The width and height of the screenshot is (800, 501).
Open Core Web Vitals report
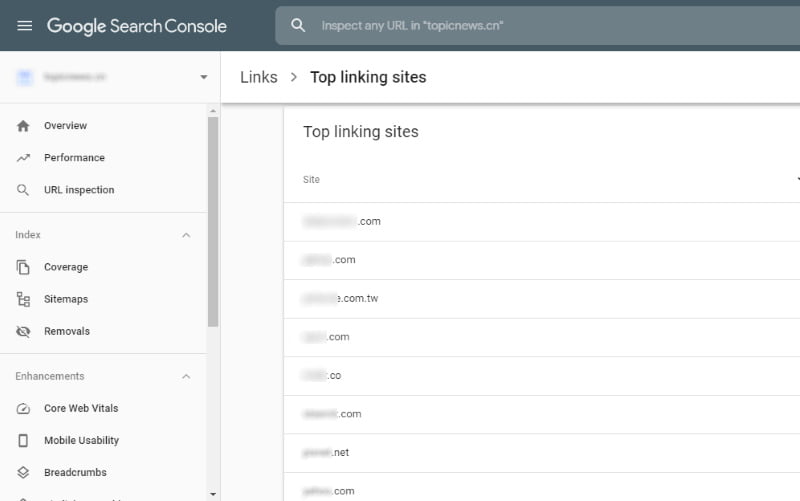[x=81, y=408]
